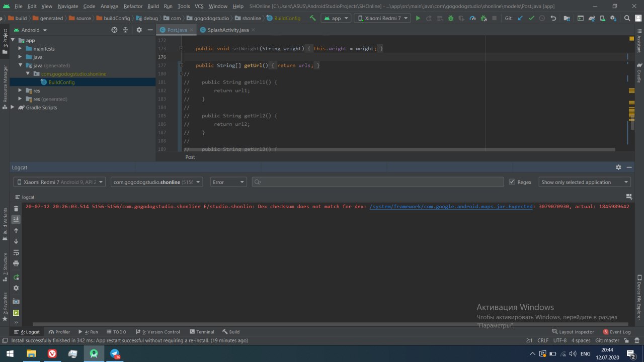644x362 pixels.
Task: Open the Refactor menu
Action: pyautogui.click(x=133, y=6)
